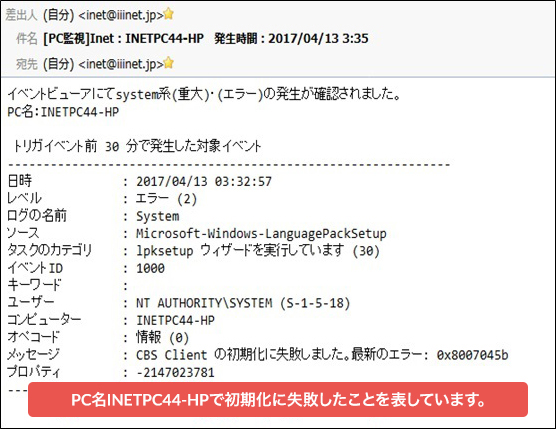Image resolution: width=556 pixels, height=429 pixels.
Task: Click the star icon beside the recipient address
Action: click(x=169, y=62)
